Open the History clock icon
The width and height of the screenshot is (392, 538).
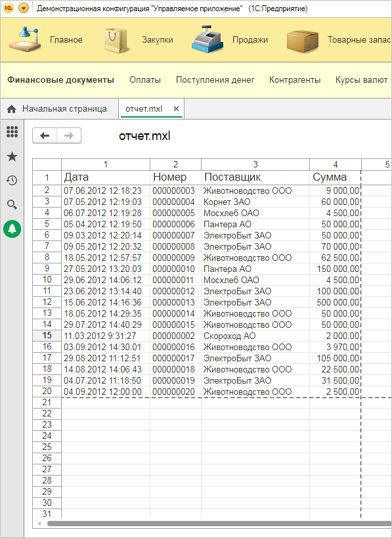tap(12, 180)
